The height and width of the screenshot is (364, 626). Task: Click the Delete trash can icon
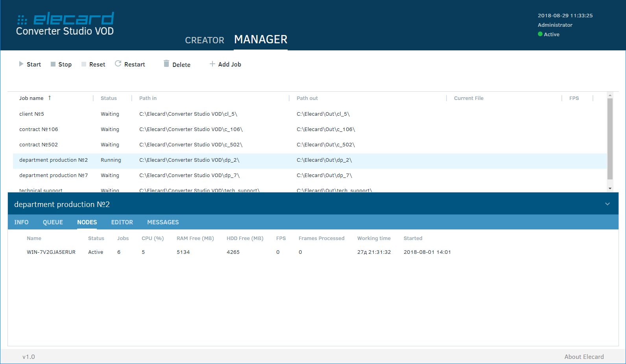[x=166, y=64]
